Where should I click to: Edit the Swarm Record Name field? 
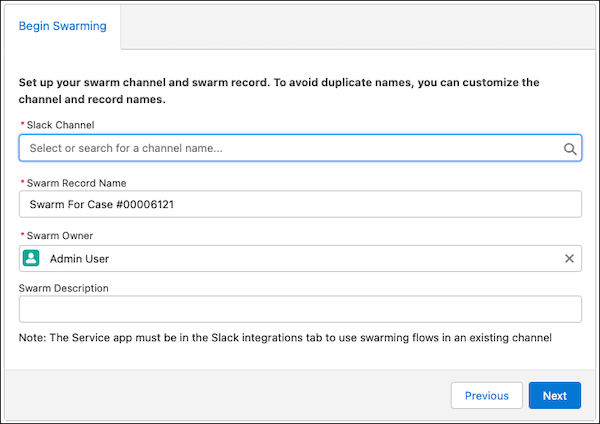300,204
